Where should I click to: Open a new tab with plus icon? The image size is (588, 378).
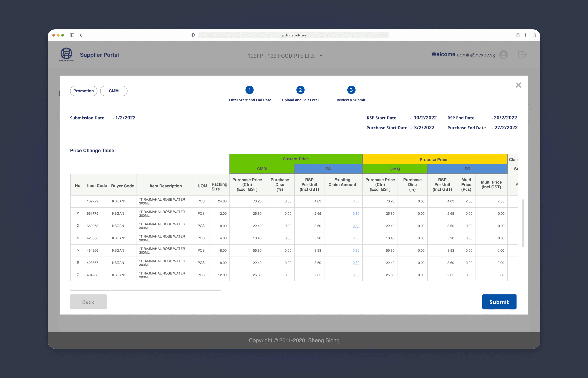coord(525,35)
